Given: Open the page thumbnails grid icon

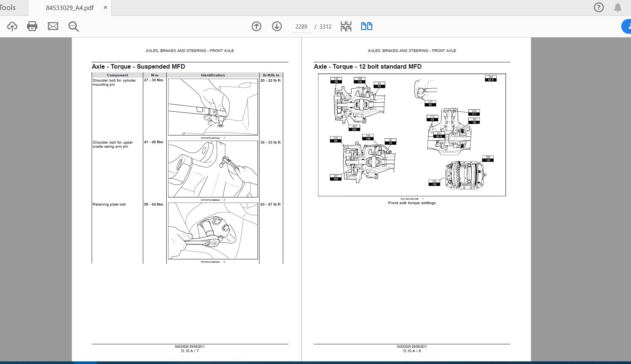Looking at the screenshot, I should coord(346,26).
